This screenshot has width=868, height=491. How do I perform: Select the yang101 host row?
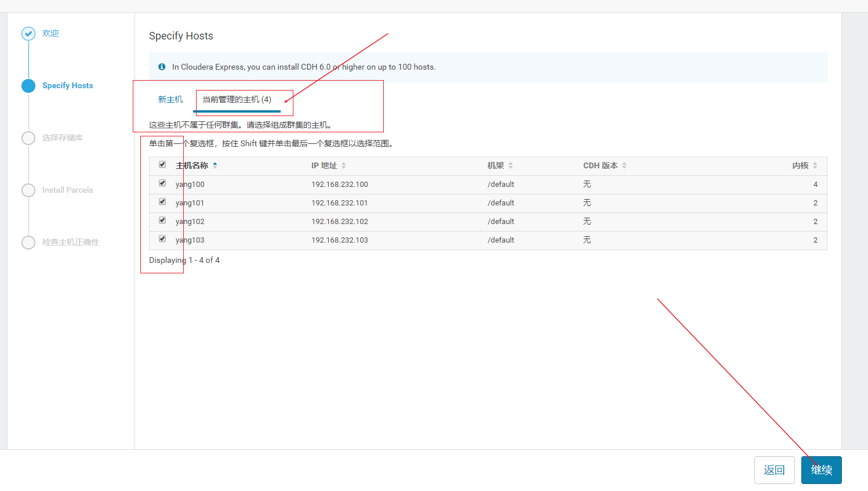[162, 201]
